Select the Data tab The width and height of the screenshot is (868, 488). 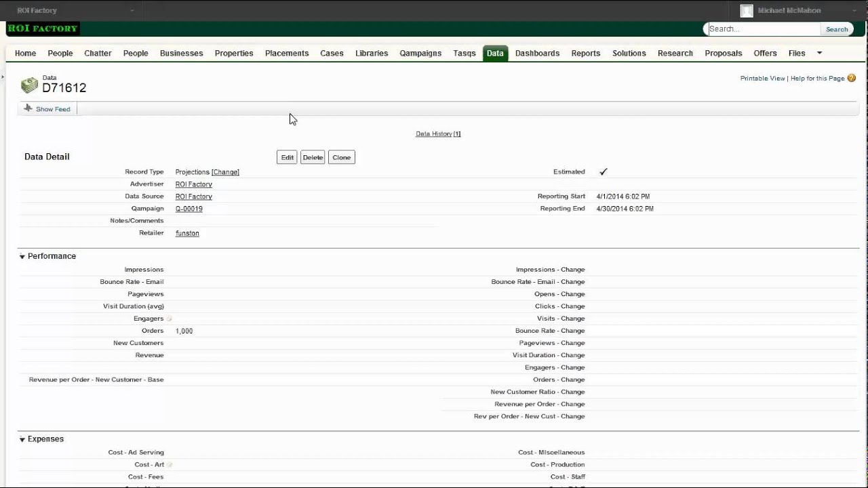coord(495,54)
